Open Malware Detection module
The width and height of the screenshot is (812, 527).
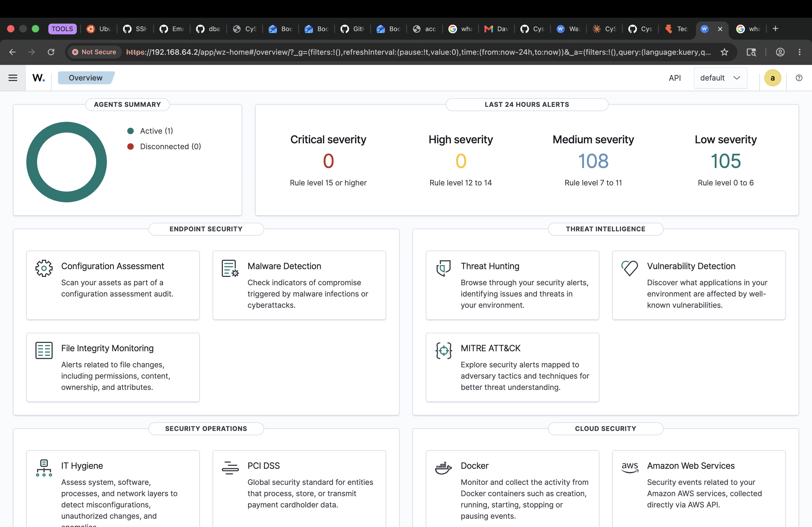299,285
